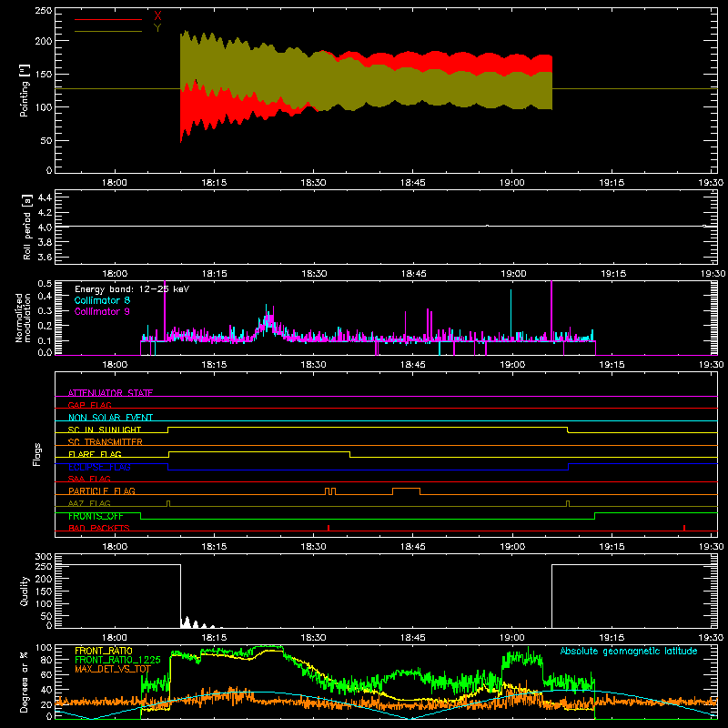This screenshot has height=728, width=728.
Task: Click the 100 tick on bottom Degrees axis
Action: click(x=43, y=648)
